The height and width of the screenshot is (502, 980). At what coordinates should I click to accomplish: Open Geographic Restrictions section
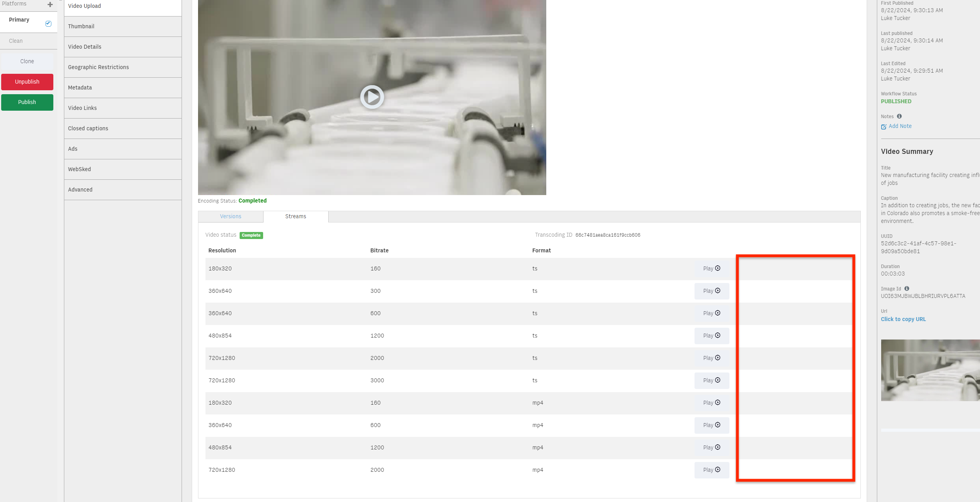123,67
